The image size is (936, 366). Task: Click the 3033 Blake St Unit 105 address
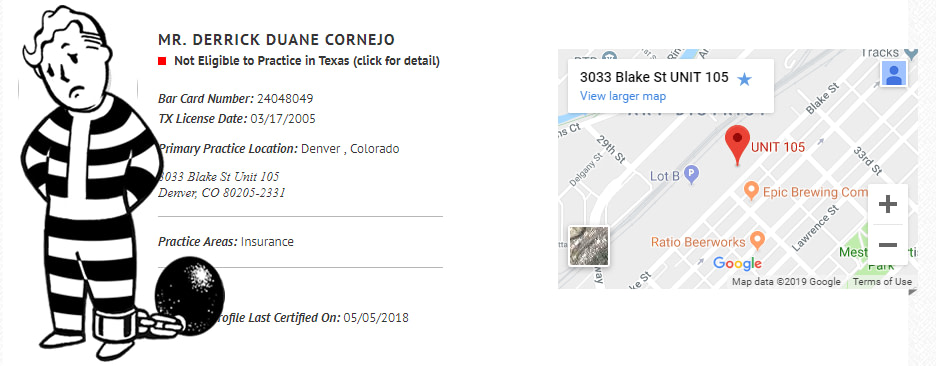click(218, 177)
